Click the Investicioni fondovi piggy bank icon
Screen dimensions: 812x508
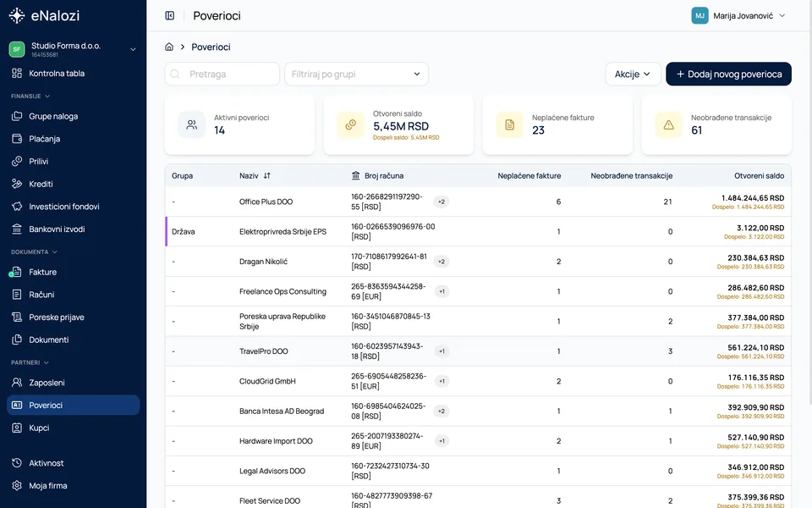tap(17, 207)
